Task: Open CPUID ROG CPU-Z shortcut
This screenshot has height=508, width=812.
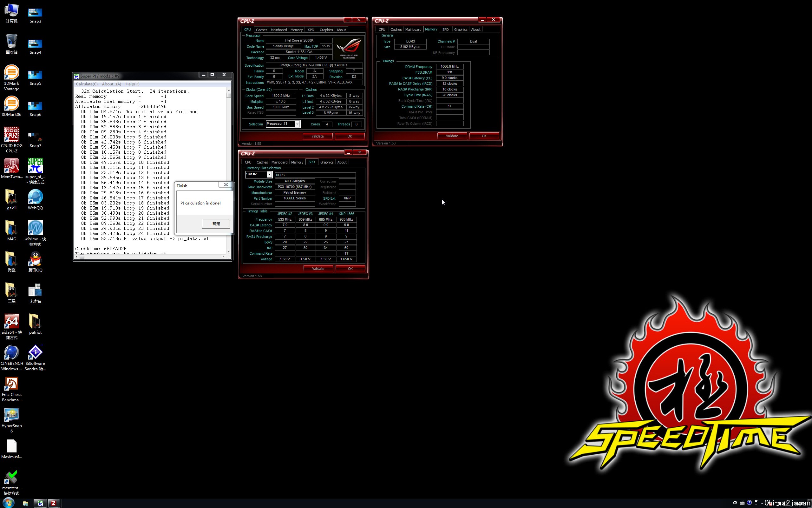Action: [11, 140]
